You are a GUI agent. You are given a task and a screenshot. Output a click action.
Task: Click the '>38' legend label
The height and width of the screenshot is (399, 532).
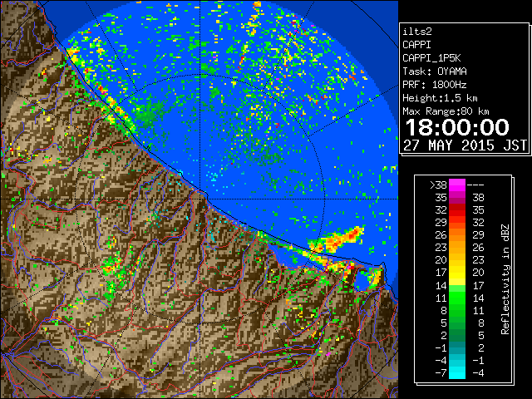tap(438, 185)
